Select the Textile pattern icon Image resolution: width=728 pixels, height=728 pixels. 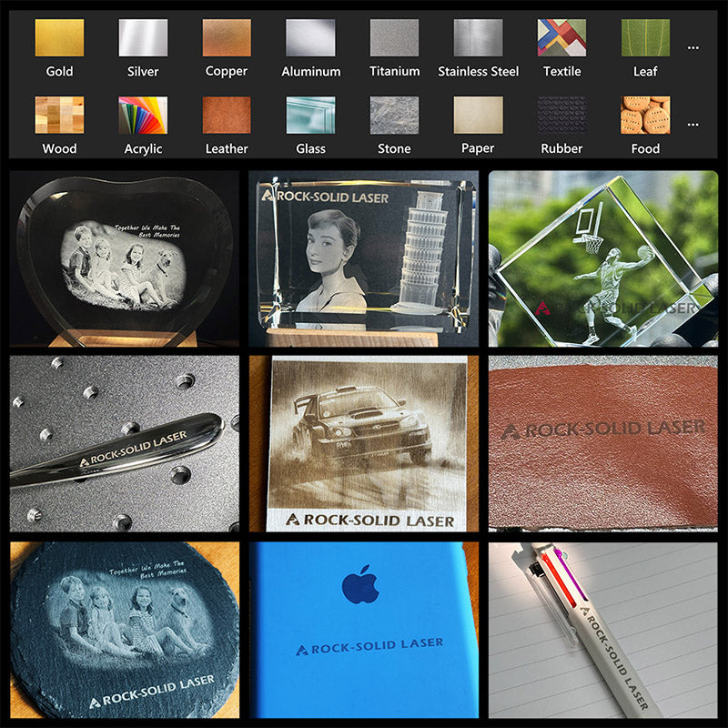[561, 38]
